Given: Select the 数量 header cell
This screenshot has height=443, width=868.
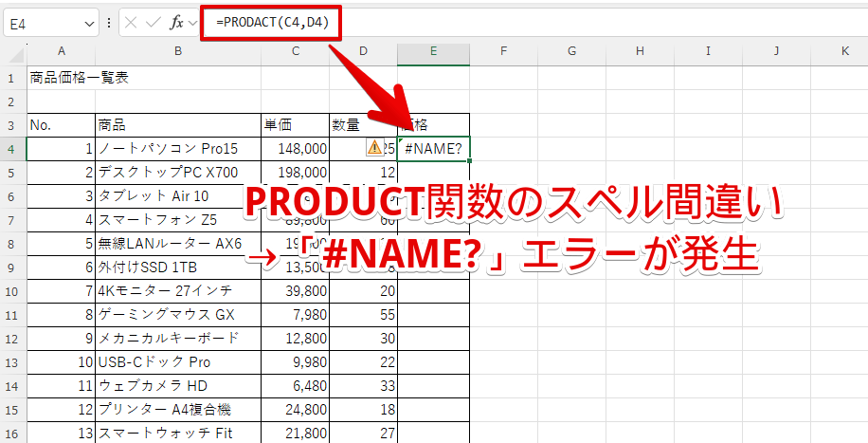Looking at the screenshot, I should tap(363, 125).
